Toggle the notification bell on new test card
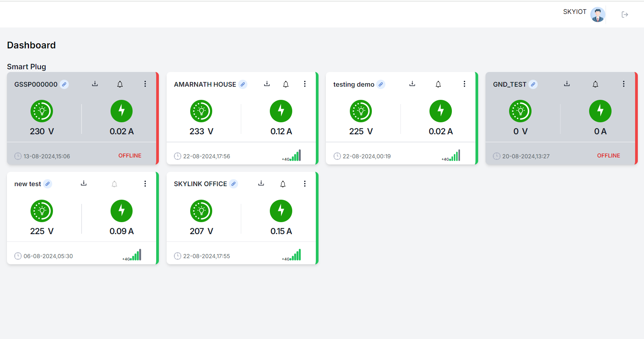This screenshot has width=644, height=339. (114, 184)
